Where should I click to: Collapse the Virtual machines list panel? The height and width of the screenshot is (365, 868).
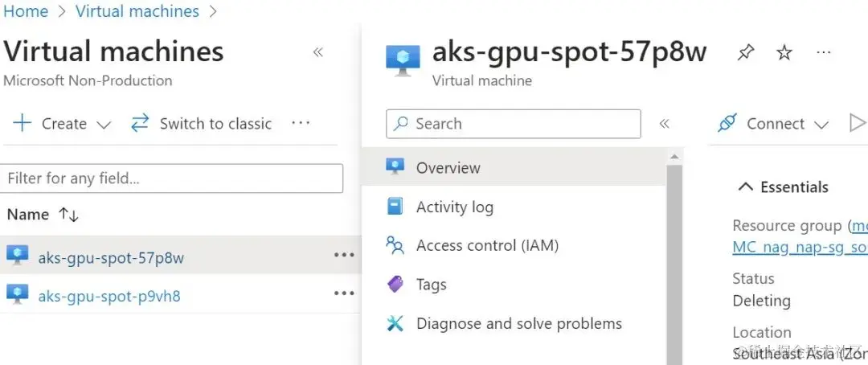point(318,53)
